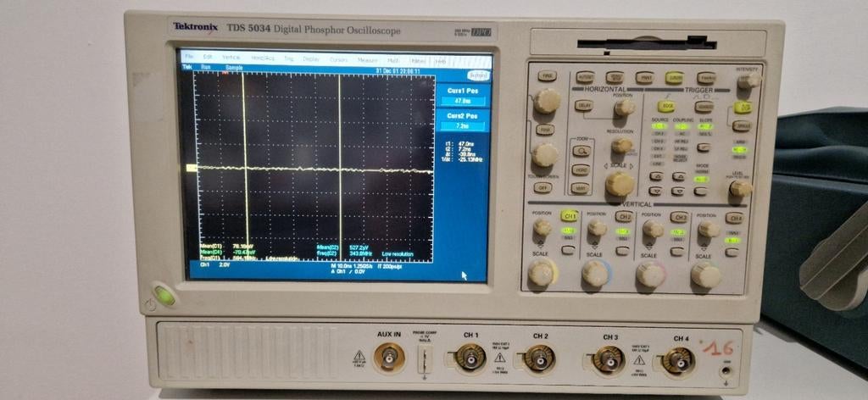The image size is (868, 400).
Task: Push the zoom HORIZ button
Action: (x=581, y=169)
